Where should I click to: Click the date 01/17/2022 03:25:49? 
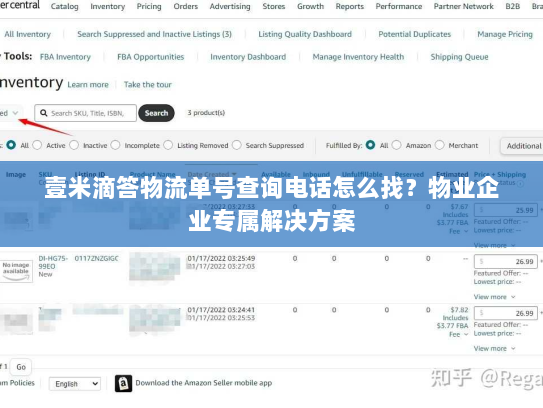[221, 258]
